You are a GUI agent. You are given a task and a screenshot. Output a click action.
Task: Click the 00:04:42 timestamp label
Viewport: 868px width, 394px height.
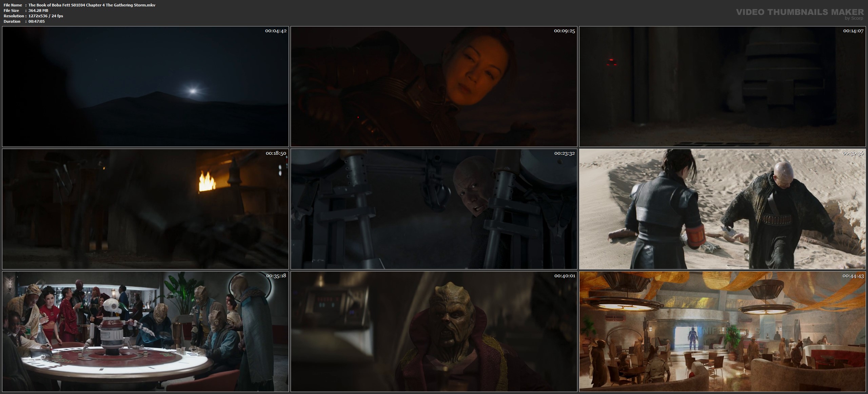pos(276,31)
